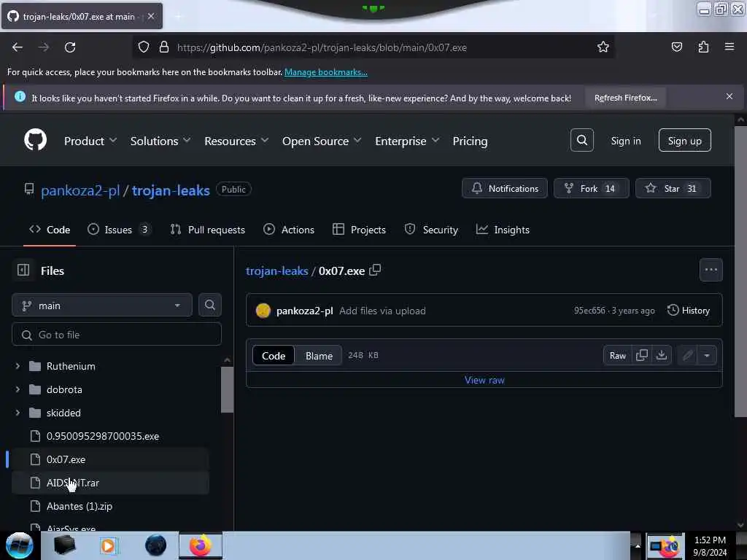Open the Windows Start orb
The width and height of the screenshot is (747, 560).
click(x=19, y=545)
